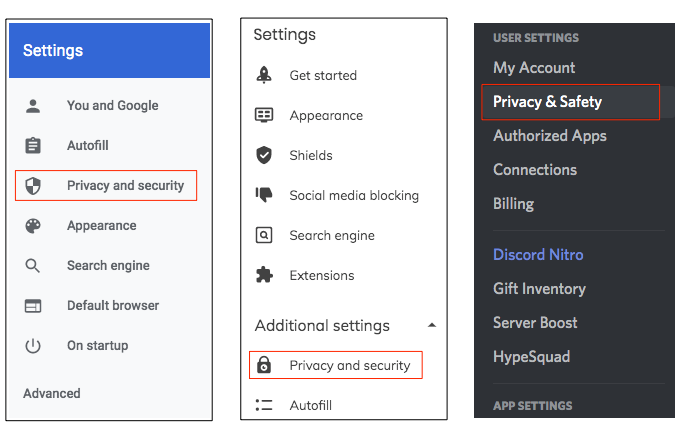
Task: Click the puzzle piece icon beside Extensions
Action: click(x=264, y=275)
